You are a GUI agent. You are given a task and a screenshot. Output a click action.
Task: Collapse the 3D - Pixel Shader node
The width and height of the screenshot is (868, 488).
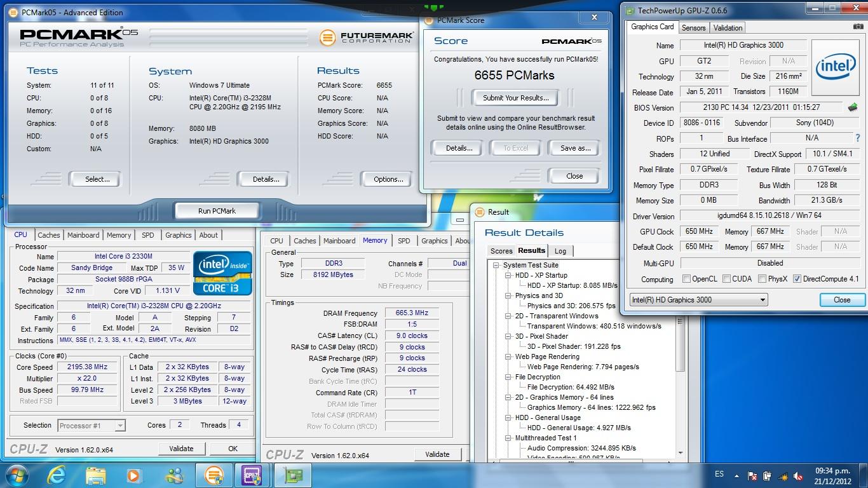pyautogui.click(x=508, y=337)
